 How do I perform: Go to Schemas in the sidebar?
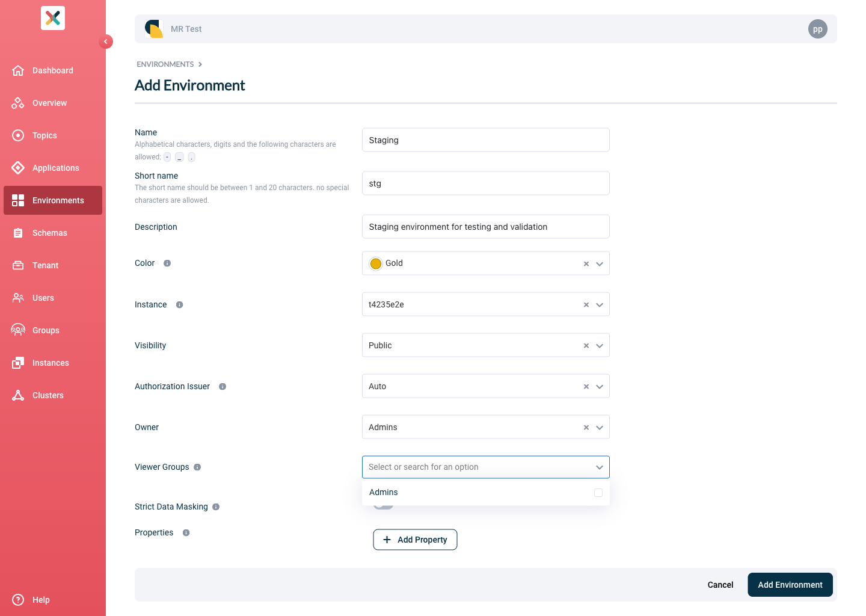pyautogui.click(x=49, y=233)
